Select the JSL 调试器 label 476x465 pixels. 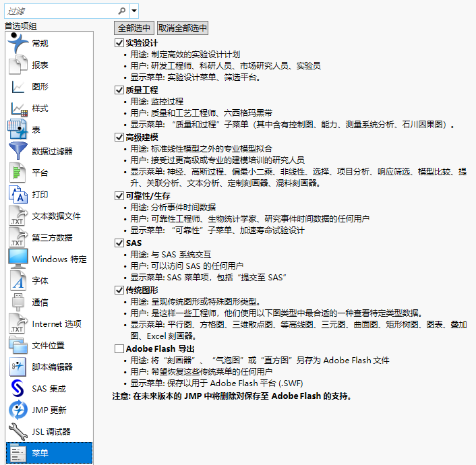pos(51,431)
